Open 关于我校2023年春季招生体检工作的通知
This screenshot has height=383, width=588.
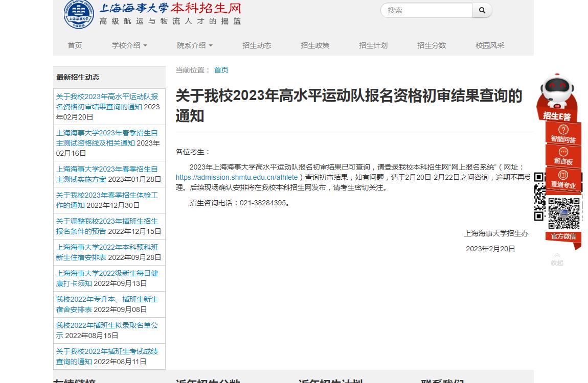pyautogui.click(x=107, y=200)
